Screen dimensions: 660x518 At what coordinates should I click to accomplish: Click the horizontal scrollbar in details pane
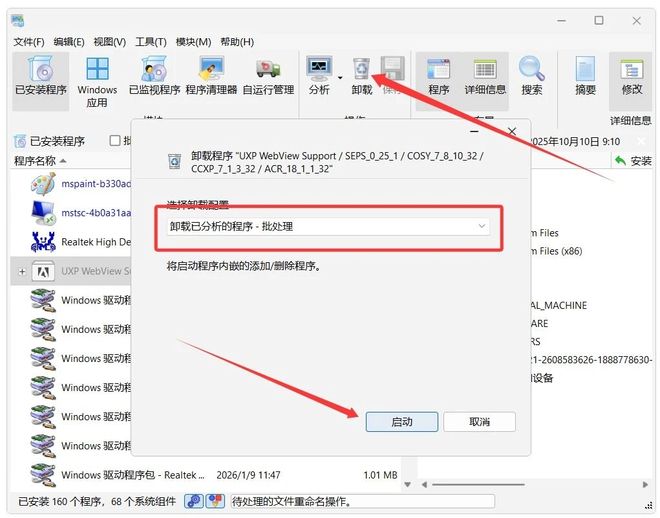coord(478,485)
